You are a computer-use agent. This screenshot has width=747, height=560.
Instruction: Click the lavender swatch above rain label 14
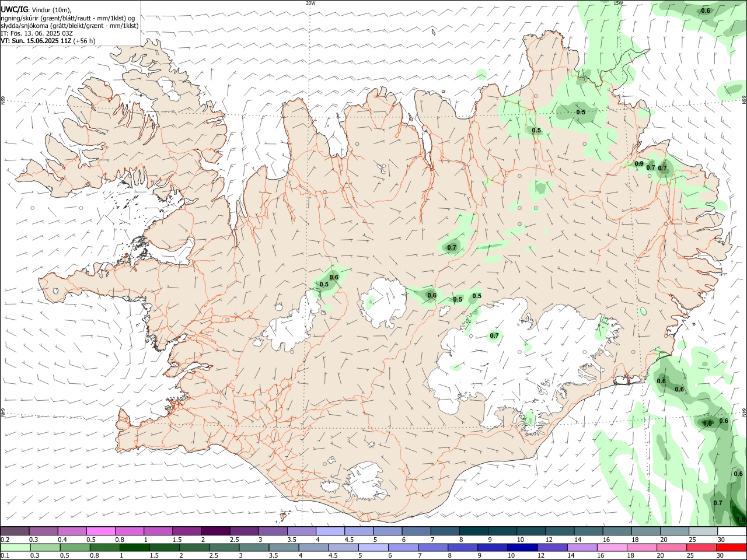tap(582, 547)
